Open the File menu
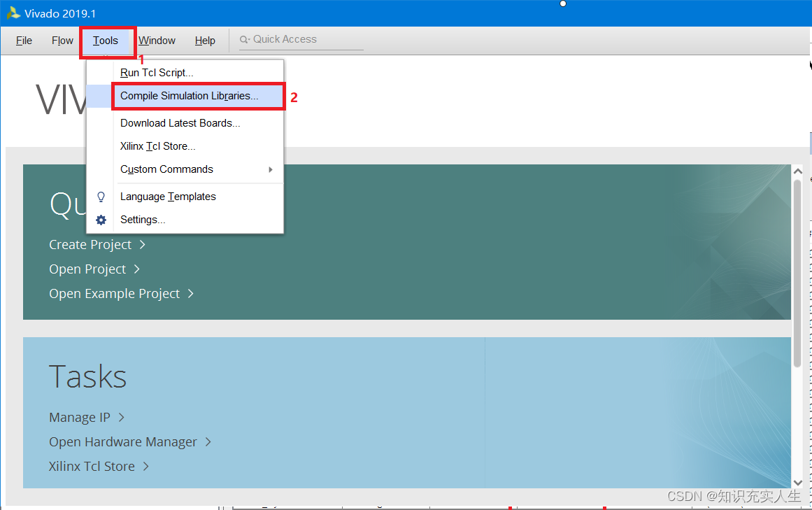 pyautogui.click(x=24, y=41)
